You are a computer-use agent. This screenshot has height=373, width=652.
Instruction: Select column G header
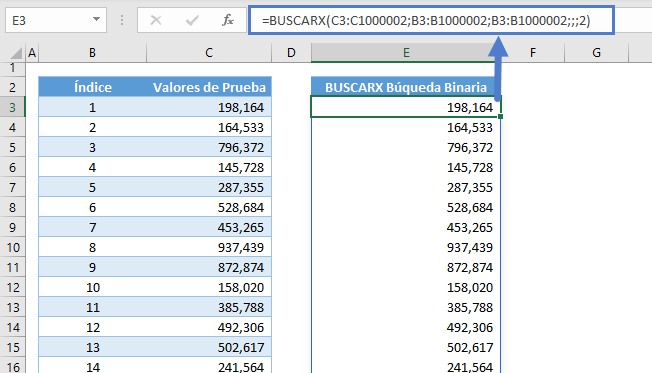596,53
